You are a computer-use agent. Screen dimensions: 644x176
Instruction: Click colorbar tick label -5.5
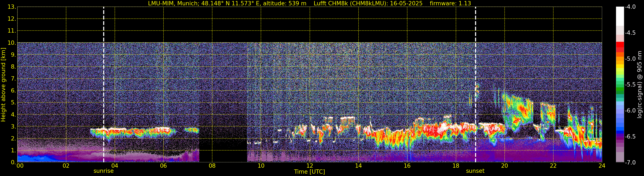(630, 85)
